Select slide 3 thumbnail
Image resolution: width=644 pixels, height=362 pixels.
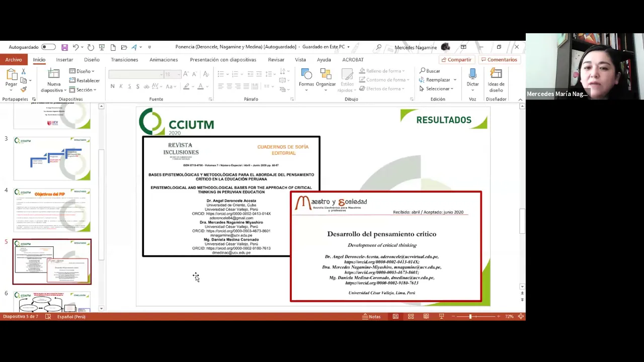tap(52, 158)
